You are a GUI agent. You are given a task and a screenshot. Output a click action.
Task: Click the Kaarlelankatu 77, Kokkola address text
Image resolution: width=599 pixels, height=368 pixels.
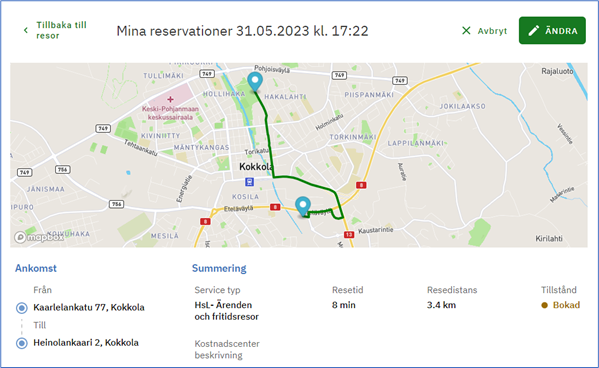point(89,307)
